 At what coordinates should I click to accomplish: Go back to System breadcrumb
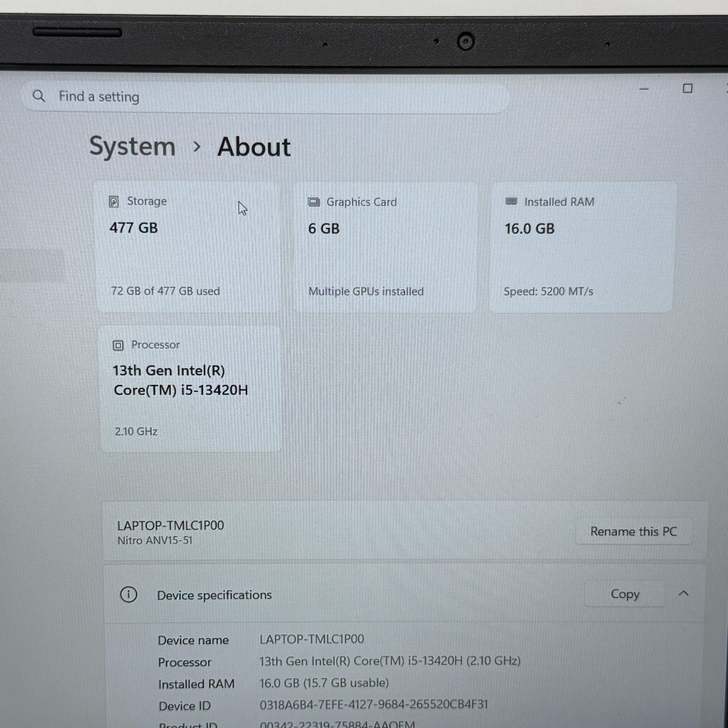(132, 147)
